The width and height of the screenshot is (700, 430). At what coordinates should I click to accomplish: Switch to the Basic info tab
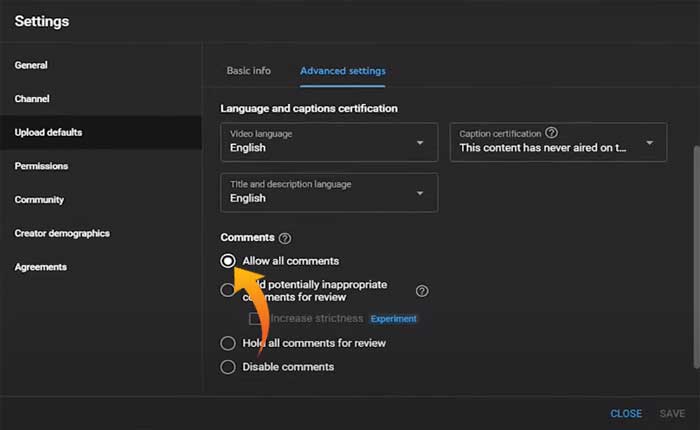point(248,71)
